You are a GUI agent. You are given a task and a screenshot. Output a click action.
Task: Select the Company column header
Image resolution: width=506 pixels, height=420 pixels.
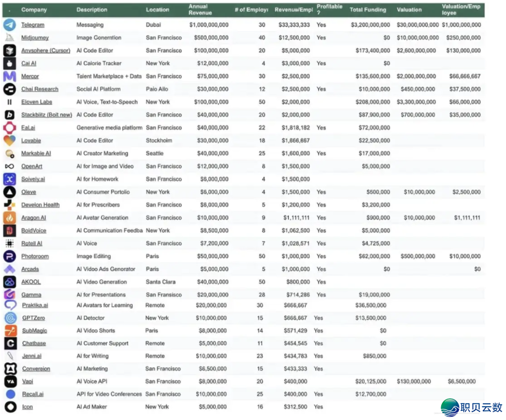tap(34, 10)
